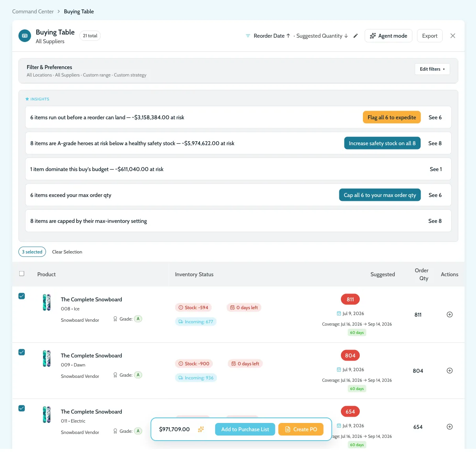Click plus action icon for 811 row
Viewport: 476px width, 452px height.
[450, 315]
